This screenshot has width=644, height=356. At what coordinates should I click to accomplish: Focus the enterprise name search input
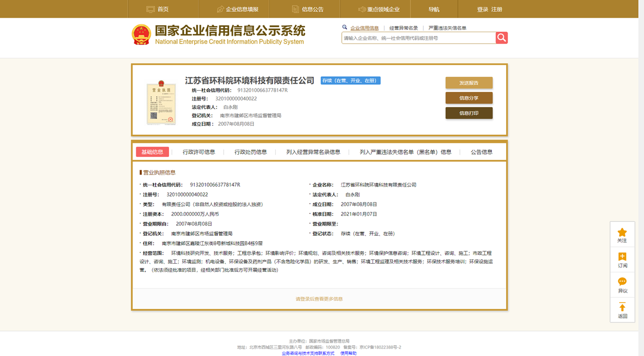[419, 38]
